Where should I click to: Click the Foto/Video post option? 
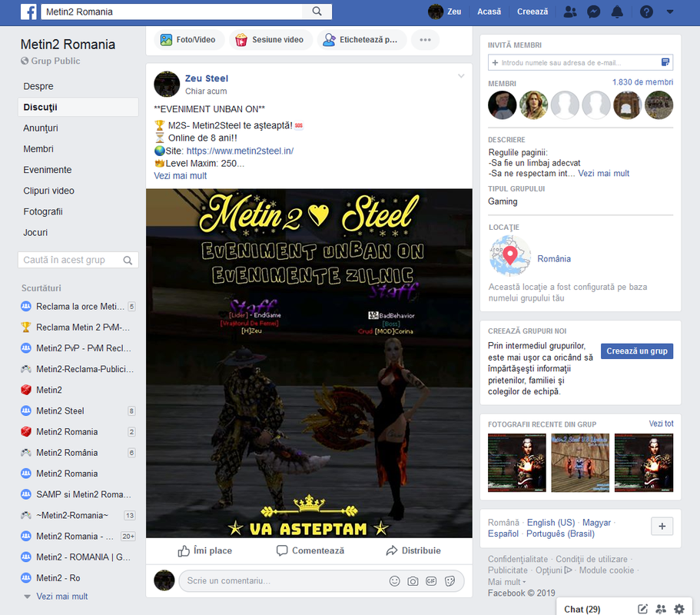click(188, 40)
